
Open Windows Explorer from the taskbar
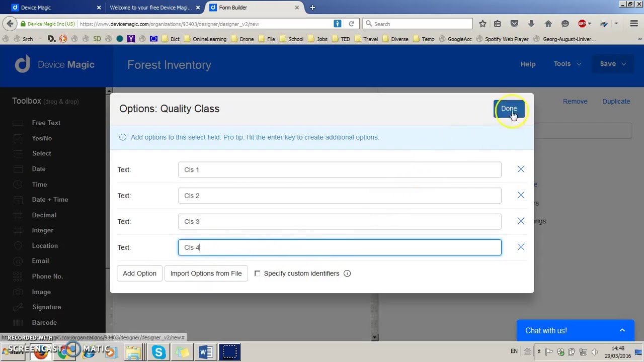click(x=133, y=352)
